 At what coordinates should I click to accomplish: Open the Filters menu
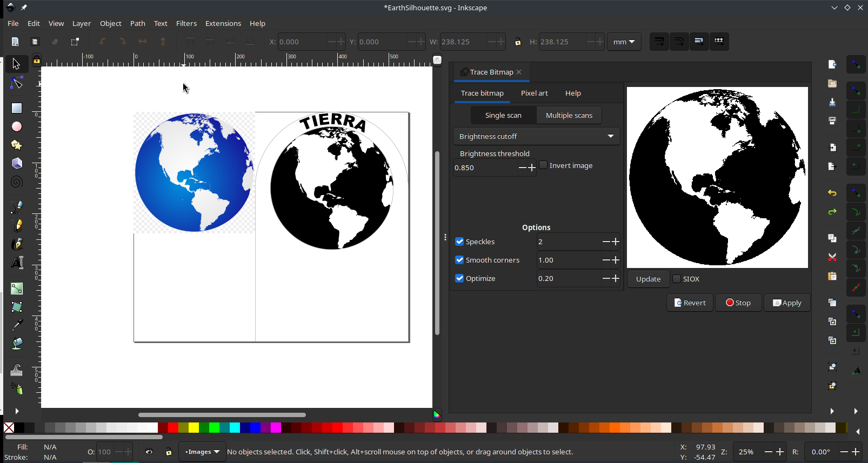point(186,23)
